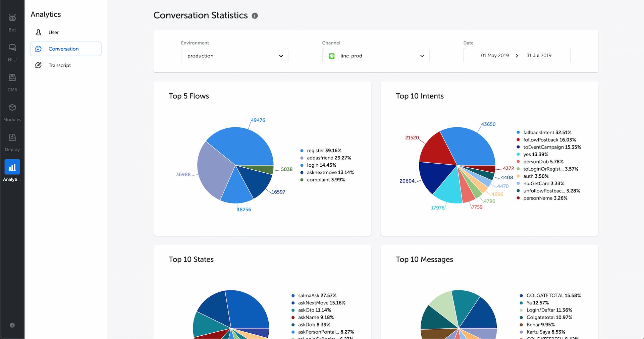Click askDob 8.39% legend entry
The width and height of the screenshot is (644, 339).
pyautogui.click(x=311, y=325)
